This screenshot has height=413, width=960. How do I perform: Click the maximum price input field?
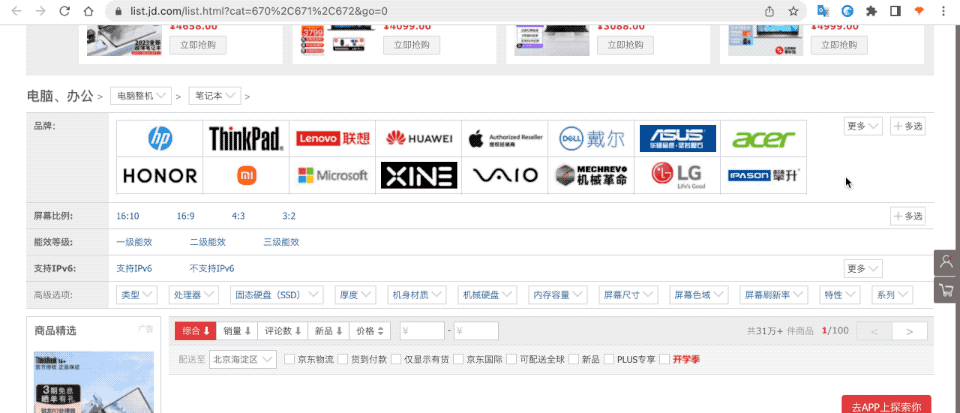tap(476, 331)
